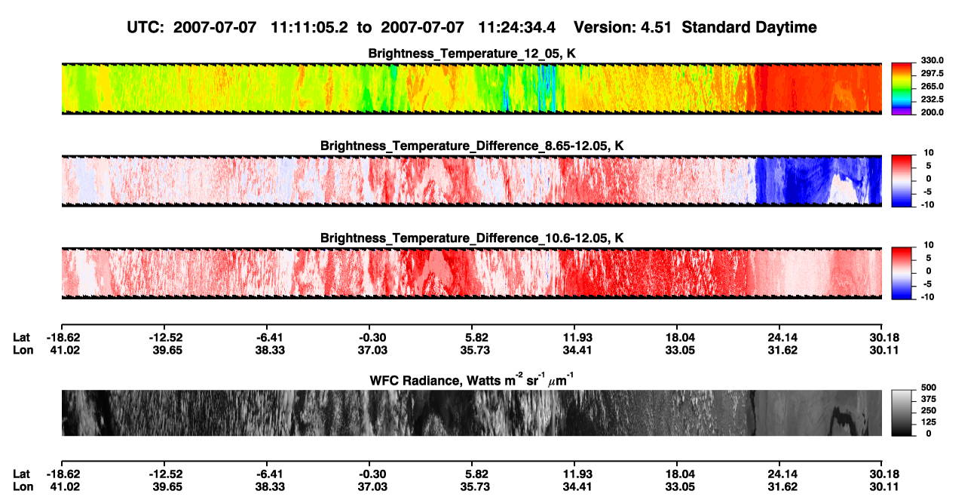Image resolution: width=980 pixels, height=503 pixels.
Task: Click the '-10' tick of the 10.6-12.05 colorbar
Action: pyautogui.click(x=928, y=296)
